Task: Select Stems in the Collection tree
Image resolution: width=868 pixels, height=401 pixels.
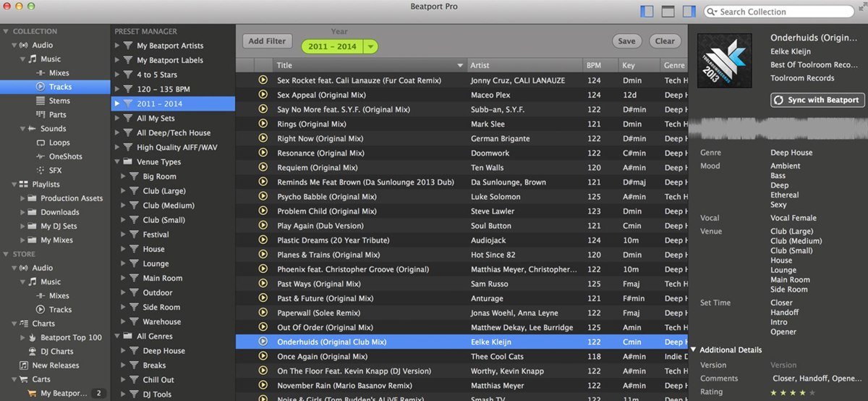Action: [60, 101]
